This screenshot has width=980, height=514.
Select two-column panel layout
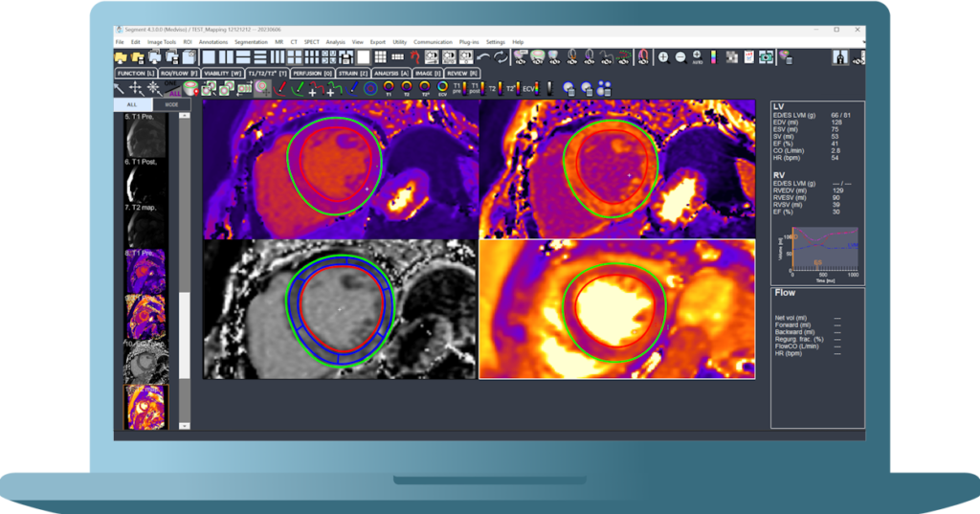(x=226, y=57)
